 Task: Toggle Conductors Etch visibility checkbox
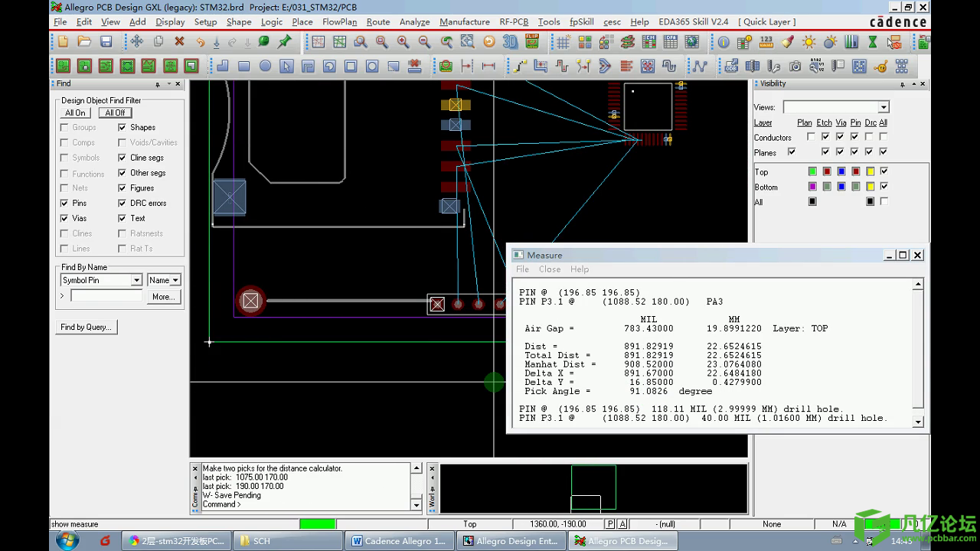click(825, 137)
